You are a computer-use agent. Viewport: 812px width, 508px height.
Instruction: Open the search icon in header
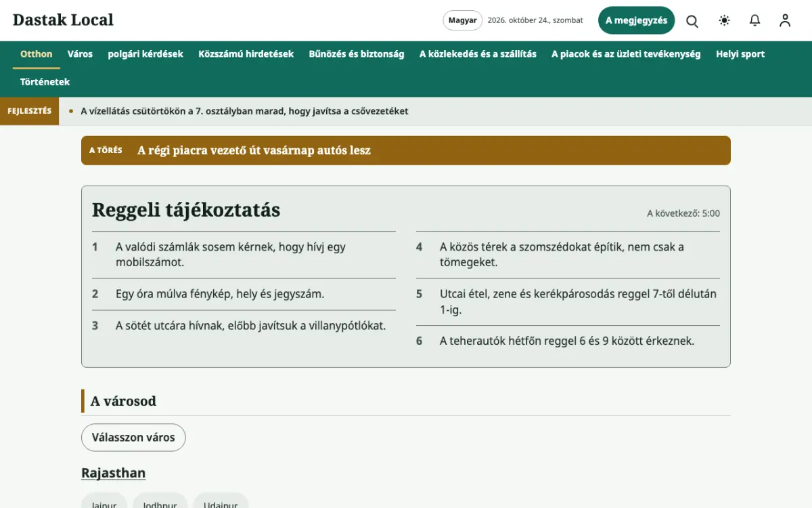click(x=692, y=20)
